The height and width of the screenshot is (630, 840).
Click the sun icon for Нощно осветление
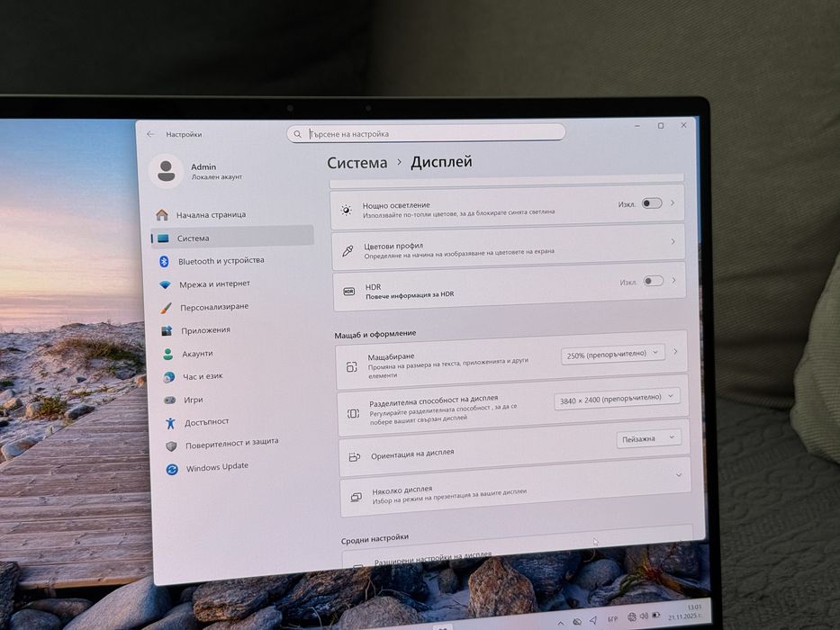[347, 210]
